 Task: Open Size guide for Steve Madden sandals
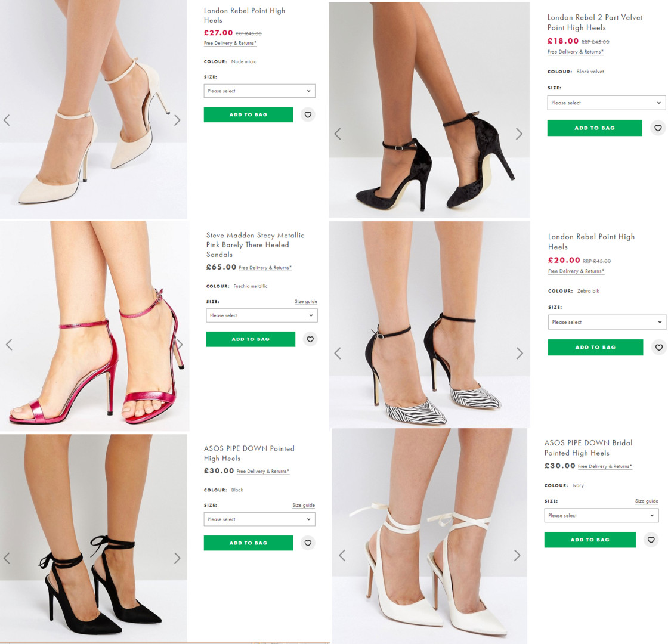pyautogui.click(x=305, y=302)
